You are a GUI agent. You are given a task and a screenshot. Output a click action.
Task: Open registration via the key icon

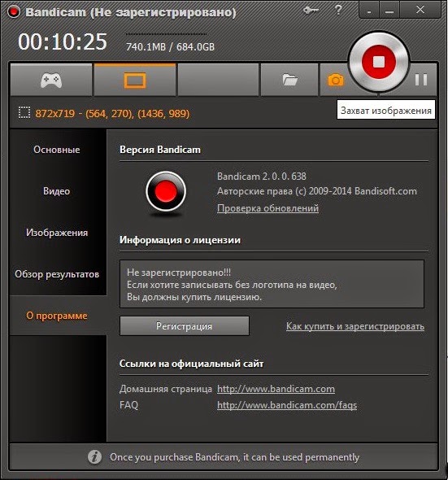(311, 11)
